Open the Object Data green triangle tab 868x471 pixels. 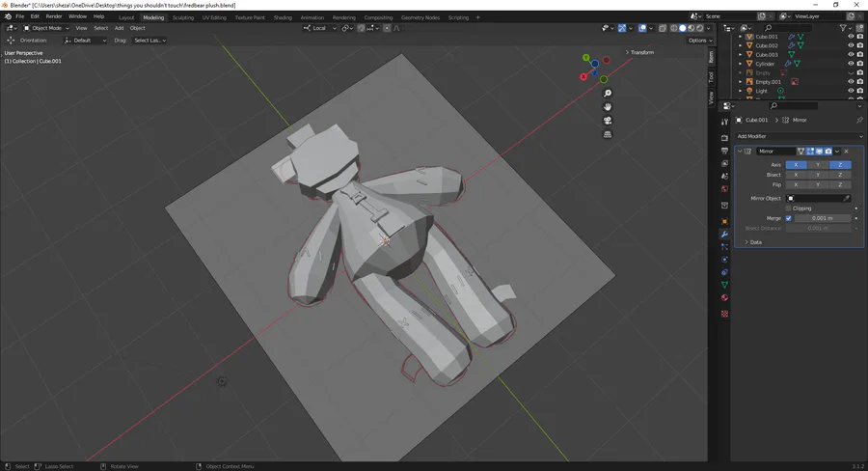point(724,285)
